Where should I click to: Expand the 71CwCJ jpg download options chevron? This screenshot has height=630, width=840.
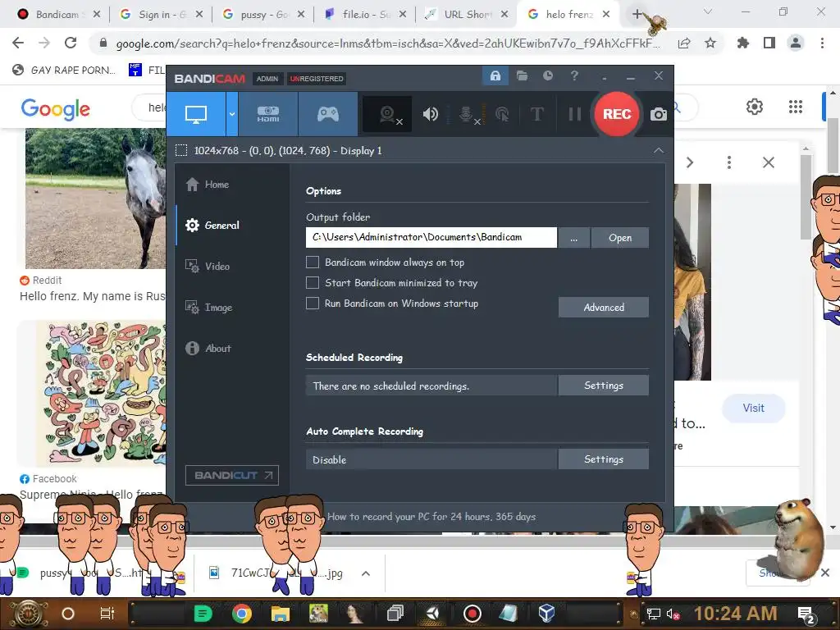coord(366,573)
